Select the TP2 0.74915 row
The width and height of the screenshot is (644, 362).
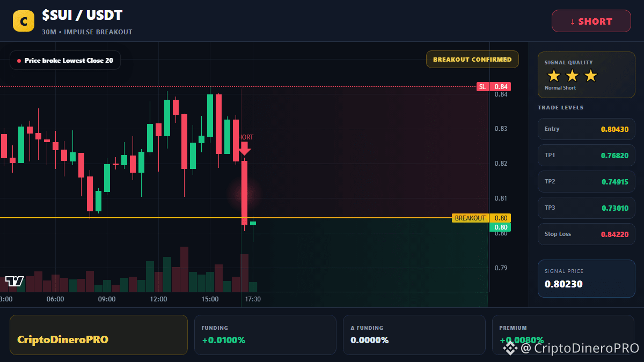(x=586, y=181)
